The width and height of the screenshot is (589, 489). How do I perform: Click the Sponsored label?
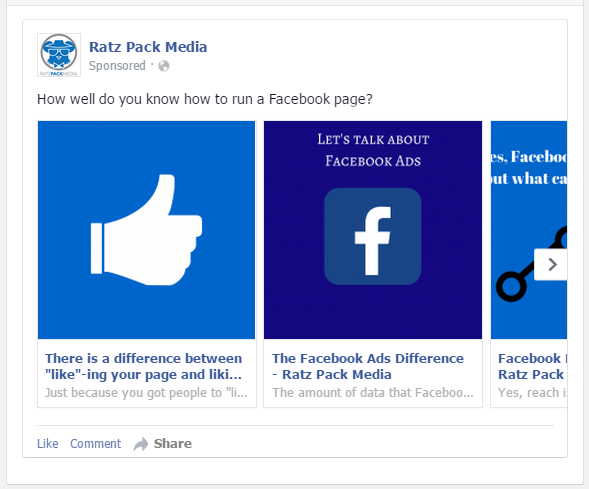click(117, 66)
